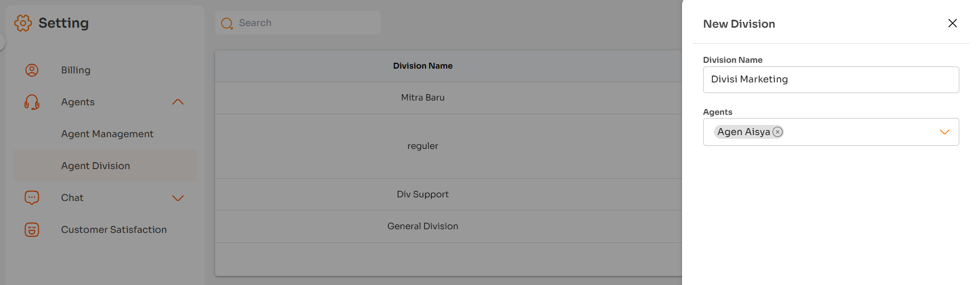Select the Div Support division row

click(423, 195)
